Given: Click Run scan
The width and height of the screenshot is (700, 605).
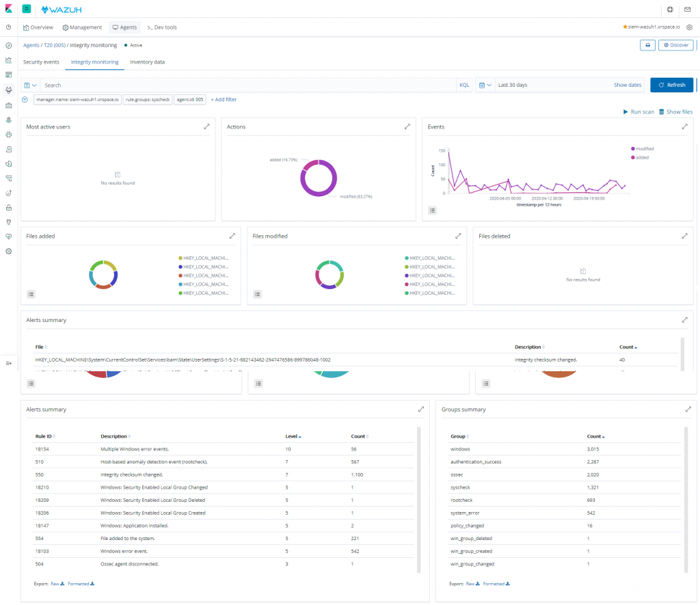Looking at the screenshot, I should (639, 111).
